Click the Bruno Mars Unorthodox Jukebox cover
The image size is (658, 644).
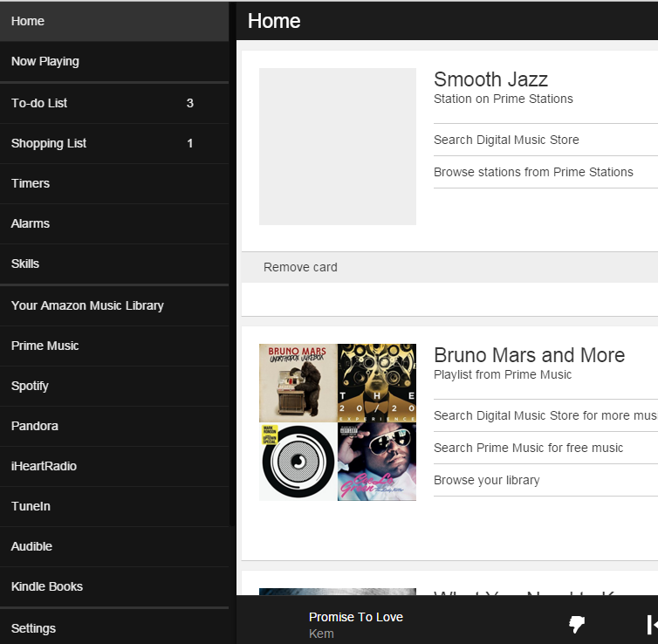tap(298, 382)
